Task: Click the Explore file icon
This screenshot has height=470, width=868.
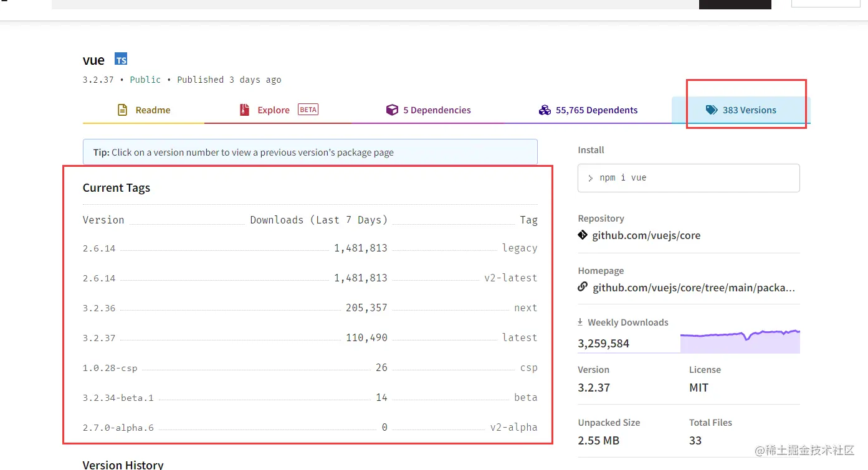Action: pyautogui.click(x=244, y=110)
